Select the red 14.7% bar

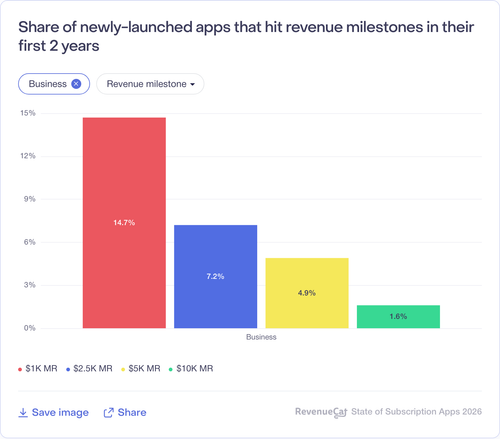click(x=124, y=223)
